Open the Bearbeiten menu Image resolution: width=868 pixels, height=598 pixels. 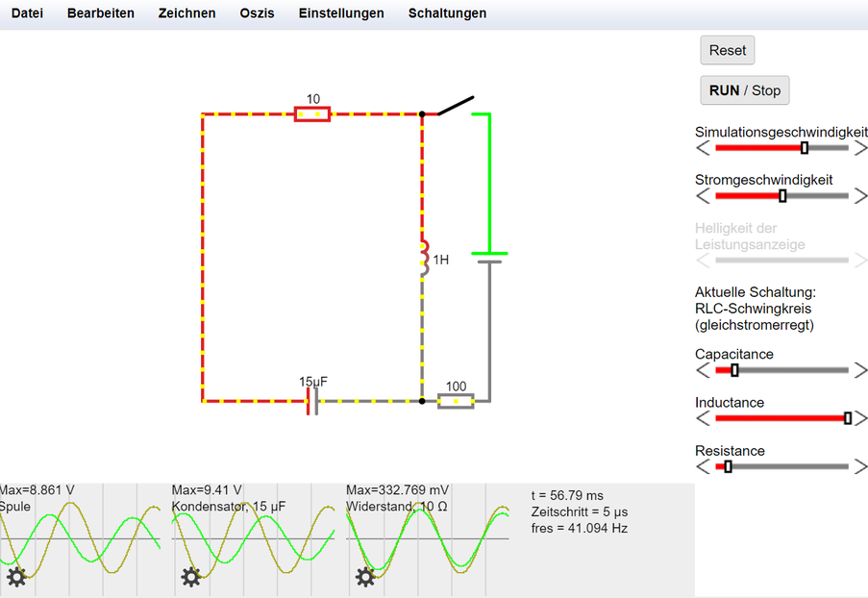pyautogui.click(x=101, y=13)
